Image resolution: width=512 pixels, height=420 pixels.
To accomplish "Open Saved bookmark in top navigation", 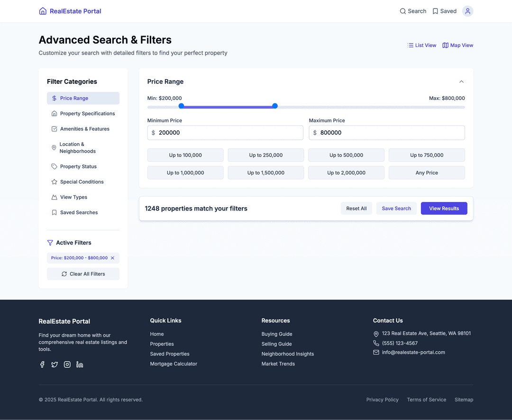I will tap(444, 11).
